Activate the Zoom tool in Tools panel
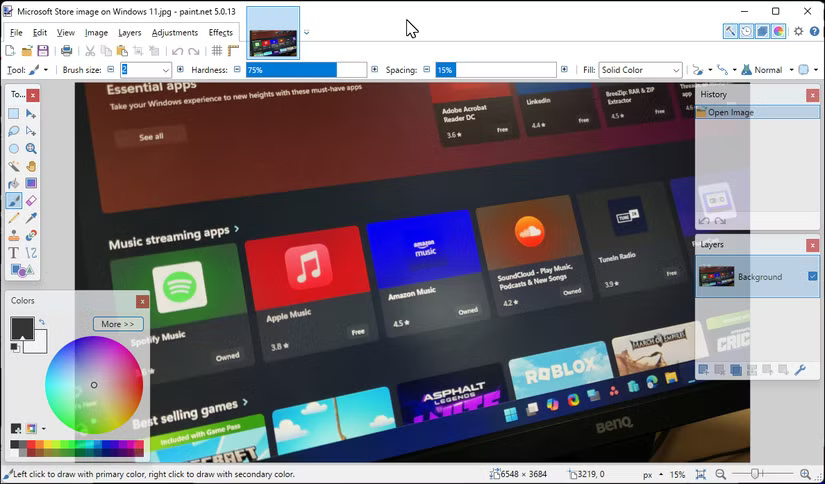The width and height of the screenshot is (825, 484). [x=31, y=148]
